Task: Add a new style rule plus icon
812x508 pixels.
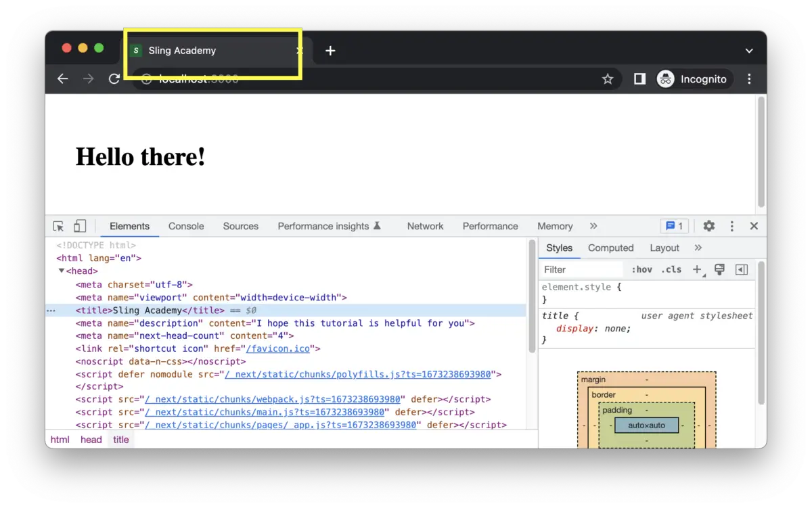Action: (x=697, y=269)
